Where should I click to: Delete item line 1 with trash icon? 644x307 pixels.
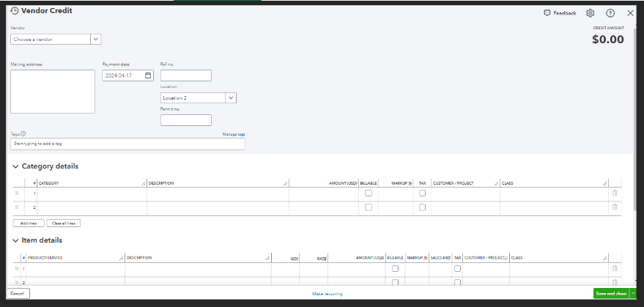615,268
